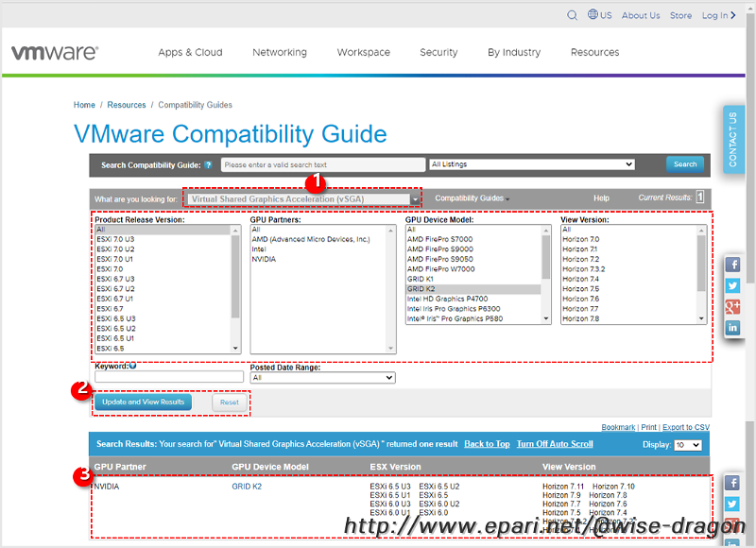Click the Print link
This screenshot has width=756, height=548.
click(648, 427)
